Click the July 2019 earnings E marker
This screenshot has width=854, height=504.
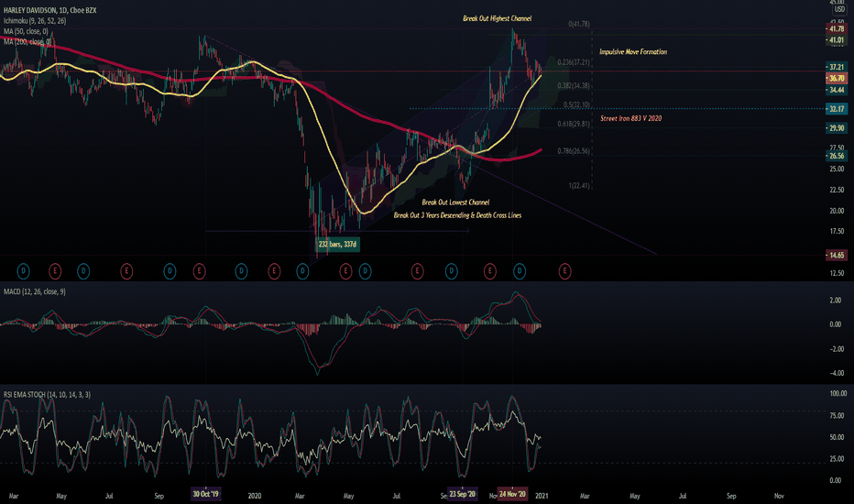click(x=126, y=271)
